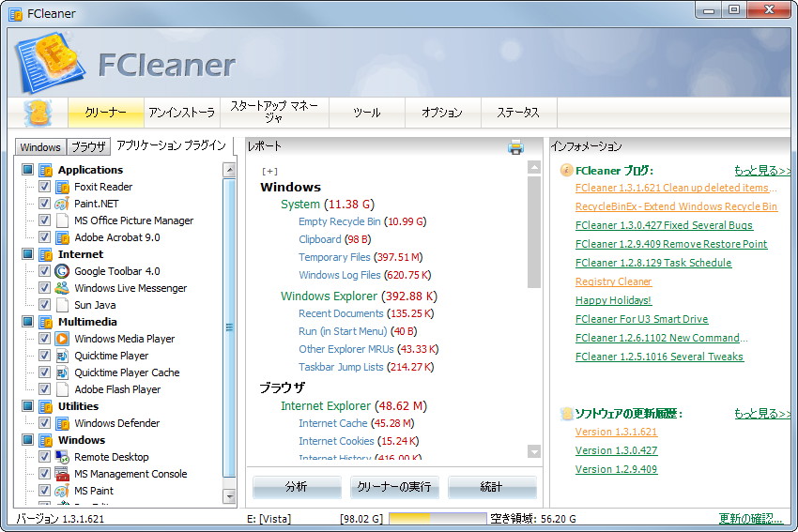Click the MS Office Picture Manager document icon

[62, 220]
